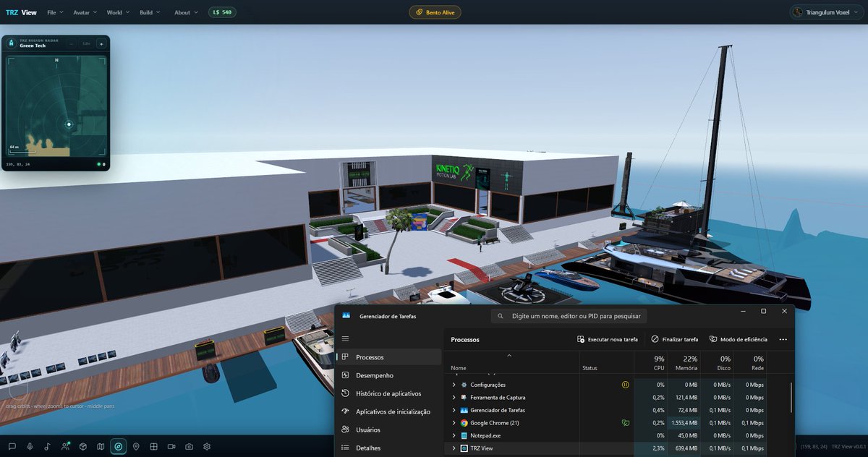Open the four-square grid icon in bottom toolbar

point(153,447)
